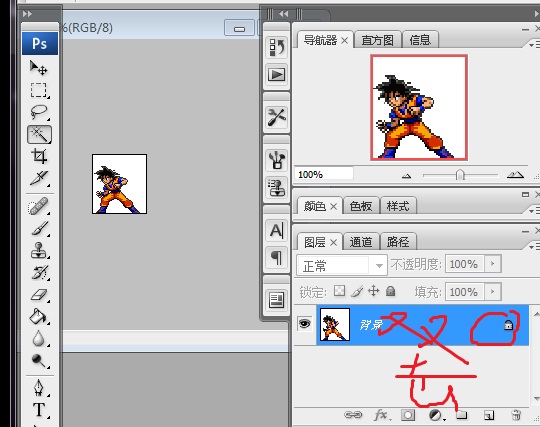Switch to the 样式 tab
Screen dimensions: 540x427
(398, 206)
